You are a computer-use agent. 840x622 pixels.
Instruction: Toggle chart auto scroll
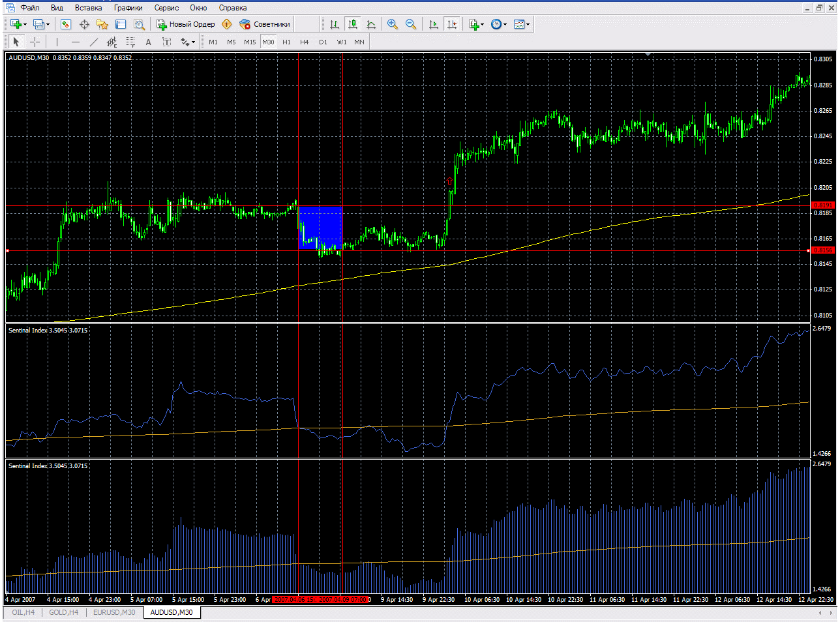[x=434, y=24]
